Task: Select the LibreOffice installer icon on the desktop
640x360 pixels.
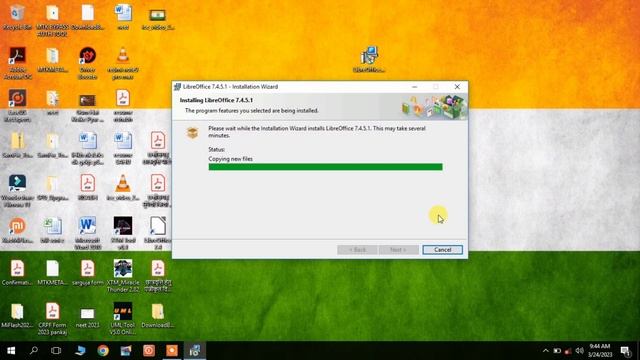Action: click(x=369, y=60)
